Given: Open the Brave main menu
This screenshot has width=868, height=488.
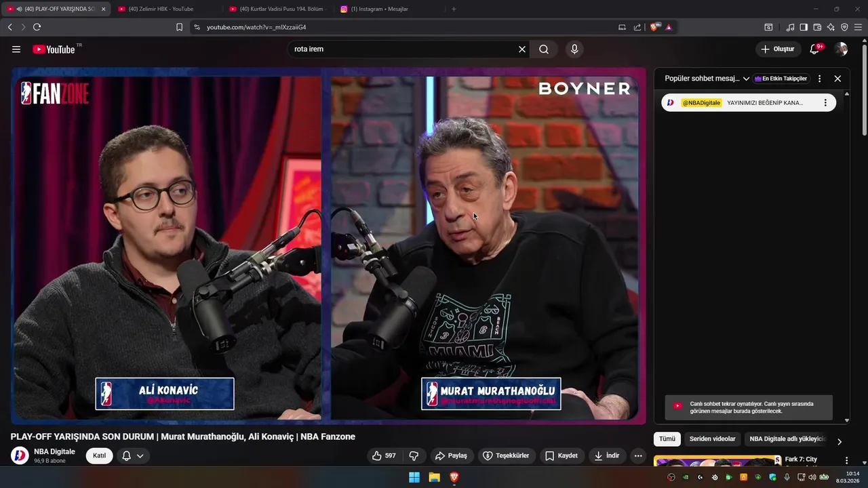Looking at the screenshot, I should click(858, 27).
